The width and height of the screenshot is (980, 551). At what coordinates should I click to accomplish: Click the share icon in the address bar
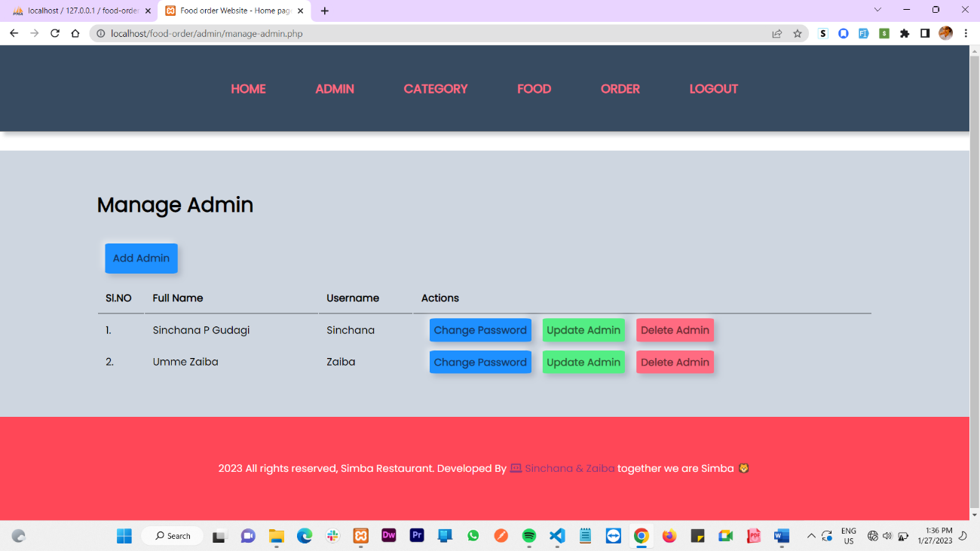pos(776,33)
